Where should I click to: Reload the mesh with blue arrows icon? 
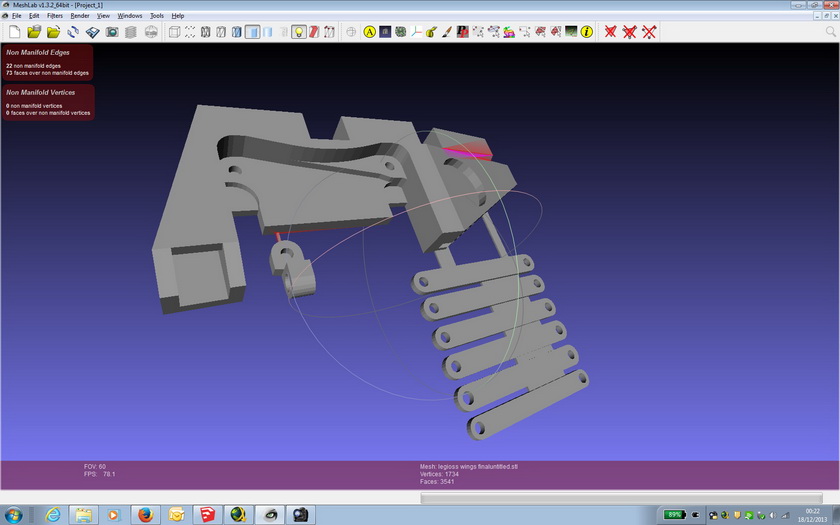pyautogui.click(x=73, y=32)
